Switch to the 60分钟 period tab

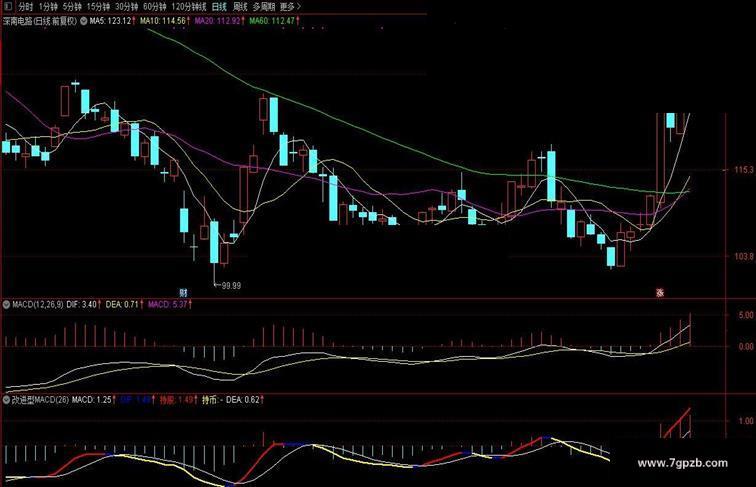point(155,7)
